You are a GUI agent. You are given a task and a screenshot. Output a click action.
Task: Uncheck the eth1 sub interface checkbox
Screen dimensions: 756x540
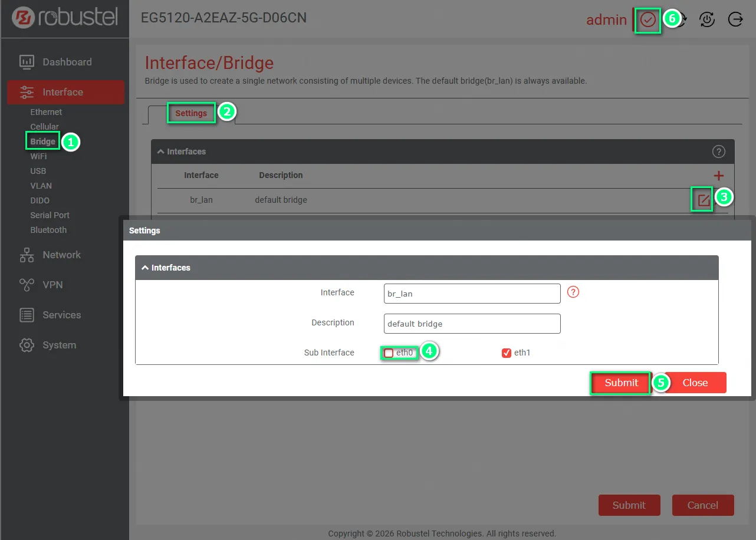506,353
